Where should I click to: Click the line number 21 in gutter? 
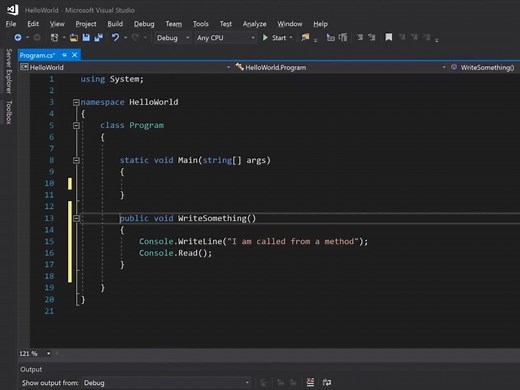49,311
